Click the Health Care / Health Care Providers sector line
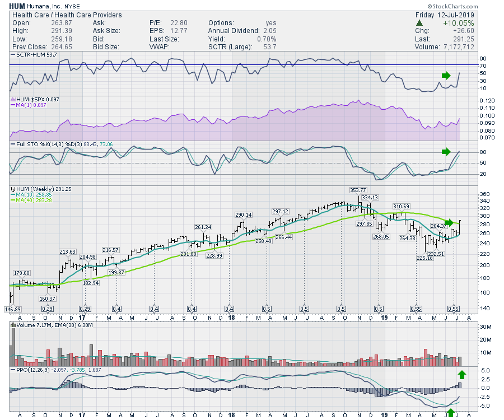 coord(67,15)
